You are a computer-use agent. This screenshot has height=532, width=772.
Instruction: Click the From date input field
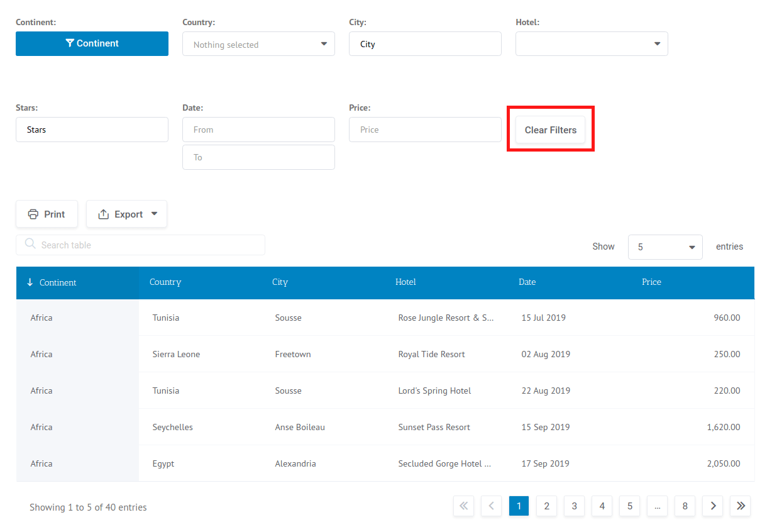tap(258, 130)
